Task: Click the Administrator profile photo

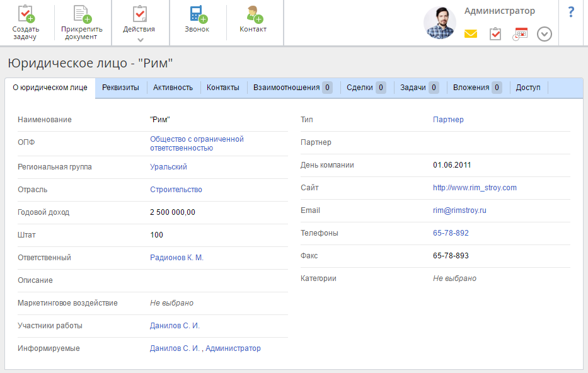Action: pyautogui.click(x=439, y=23)
